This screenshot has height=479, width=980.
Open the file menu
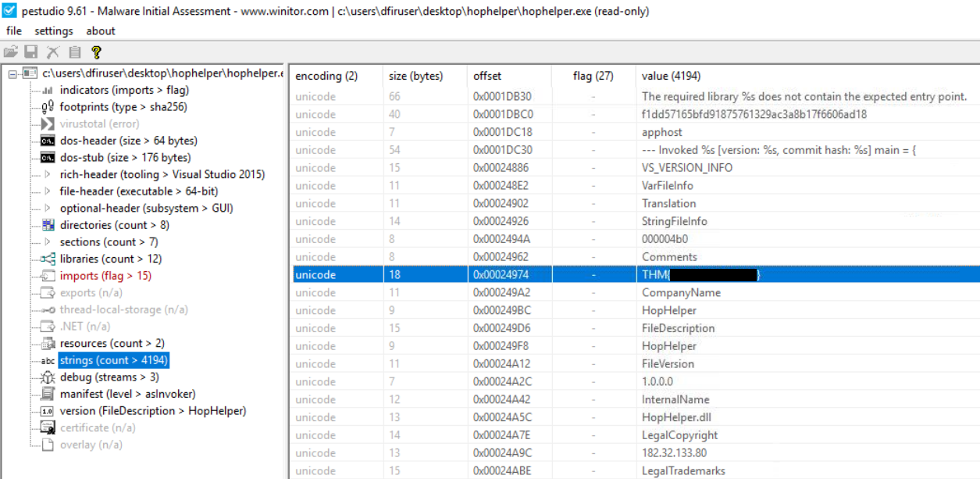[x=13, y=31]
